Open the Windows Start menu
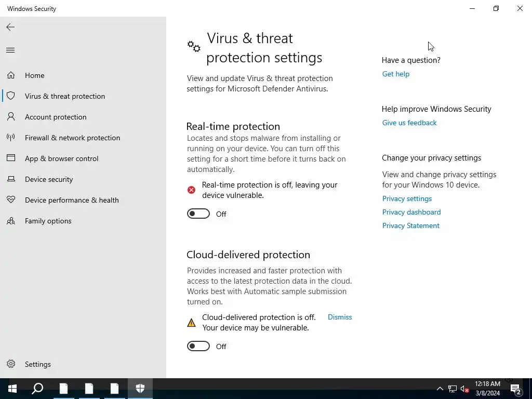Screen dimensions: 532x399 [12, 389]
